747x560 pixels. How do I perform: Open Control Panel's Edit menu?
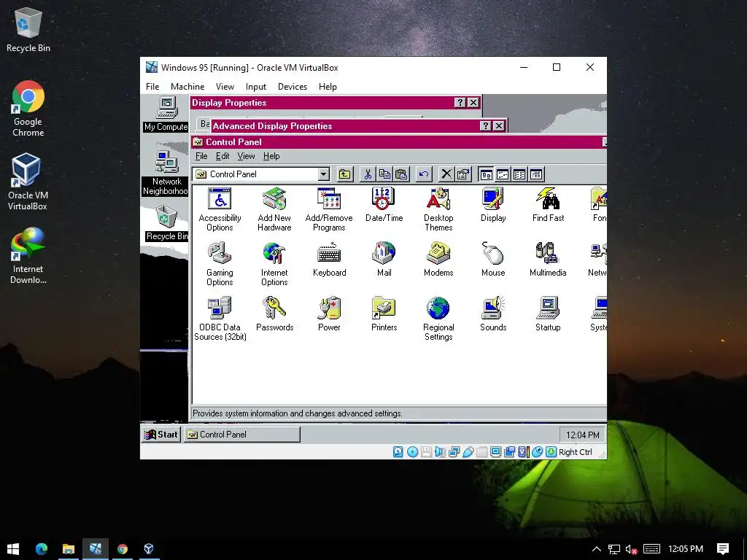pyautogui.click(x=222, y=156)
